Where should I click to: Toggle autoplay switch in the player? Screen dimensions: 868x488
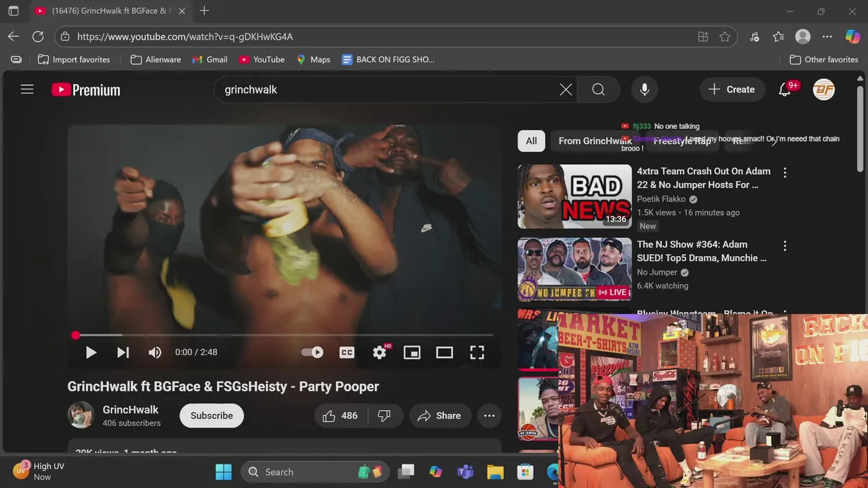point(313,352)
